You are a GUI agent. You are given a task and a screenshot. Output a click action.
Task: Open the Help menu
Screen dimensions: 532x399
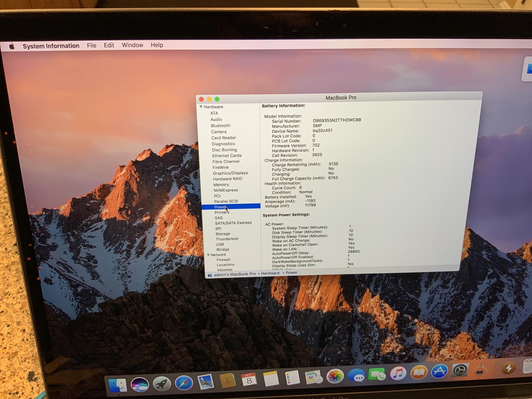157,45
